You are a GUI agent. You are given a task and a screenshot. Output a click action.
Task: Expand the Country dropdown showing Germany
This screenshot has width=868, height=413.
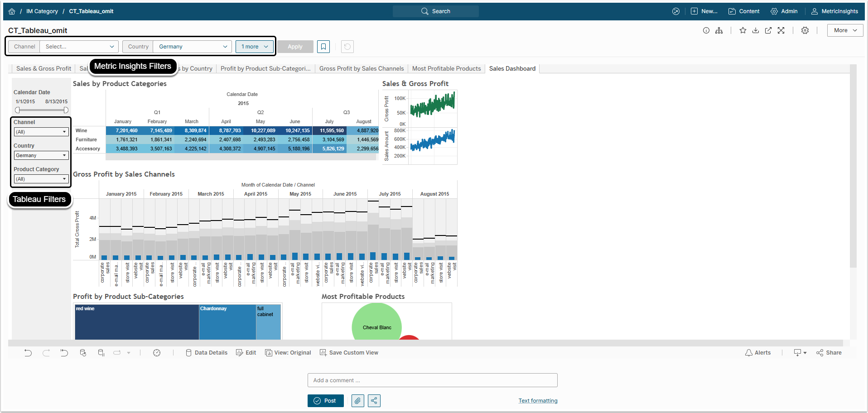(x=193, y=47)
